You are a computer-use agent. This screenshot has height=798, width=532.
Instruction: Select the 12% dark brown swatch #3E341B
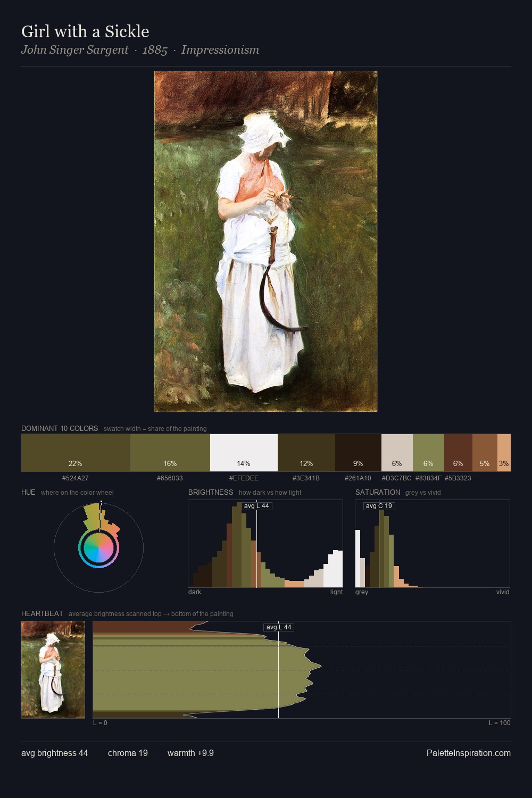coord(306,453)
